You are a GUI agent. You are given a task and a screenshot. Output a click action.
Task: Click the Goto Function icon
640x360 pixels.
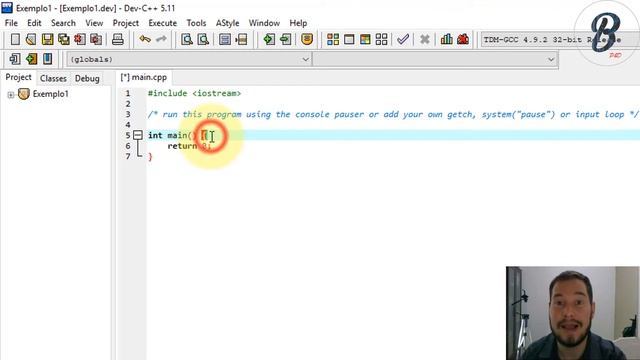coord(224,39)
